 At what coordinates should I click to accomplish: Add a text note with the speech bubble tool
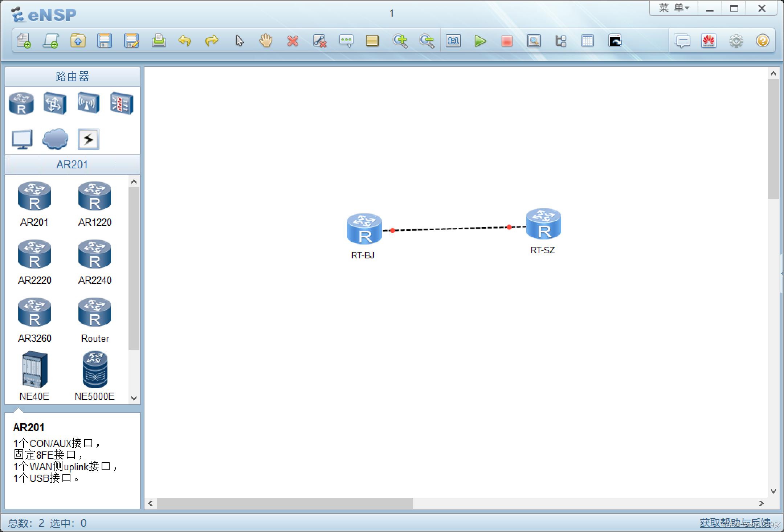point(346,41)
